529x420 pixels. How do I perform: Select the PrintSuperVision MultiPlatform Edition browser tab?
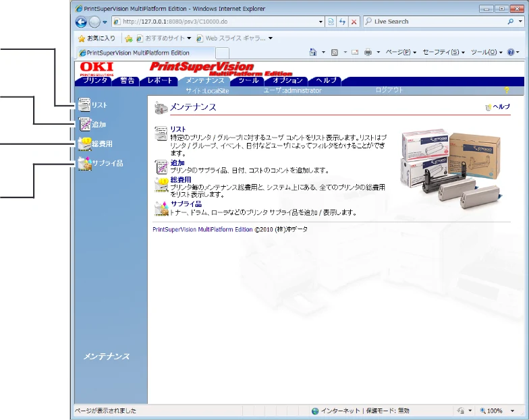(146, 53)
